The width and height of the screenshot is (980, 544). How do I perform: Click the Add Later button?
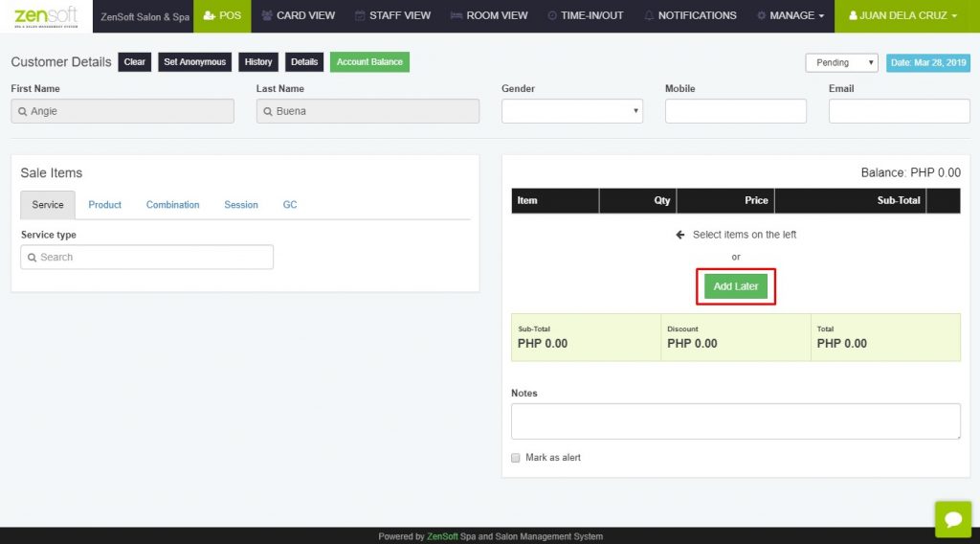coord(736,286)
